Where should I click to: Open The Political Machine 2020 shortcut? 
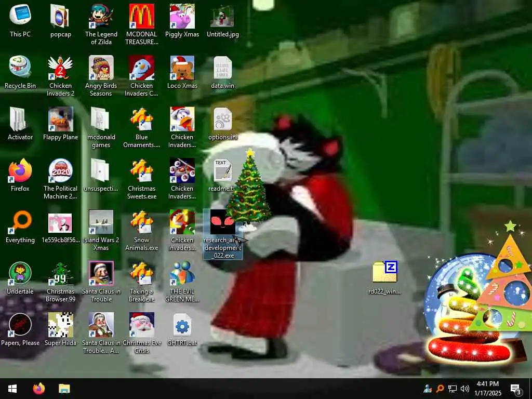coord(60,178)
